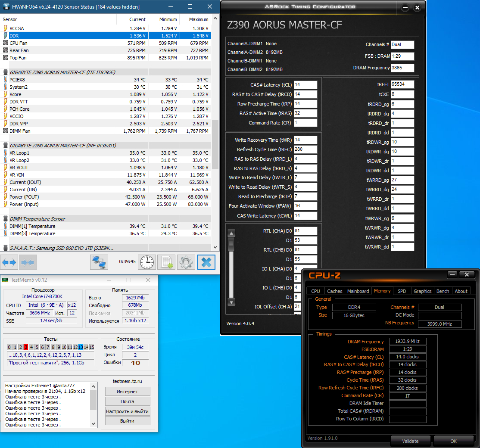Viewport: 480px width, 448px height.
Task: Click the test 0 box in TestMem5
Action: click(9, 347)
